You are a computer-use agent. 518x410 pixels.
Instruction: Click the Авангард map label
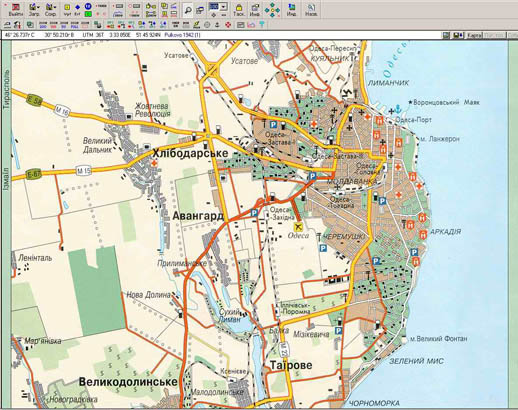coord(198,216)
